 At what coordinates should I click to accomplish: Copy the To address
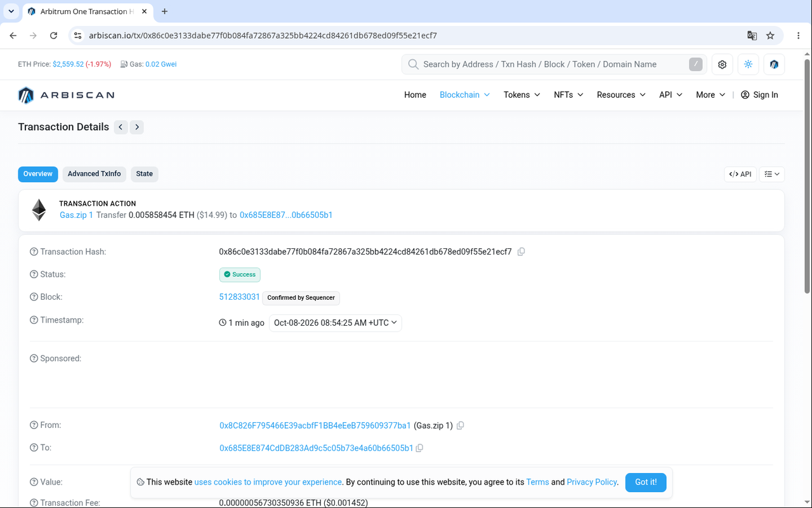(x=419, y=448)
